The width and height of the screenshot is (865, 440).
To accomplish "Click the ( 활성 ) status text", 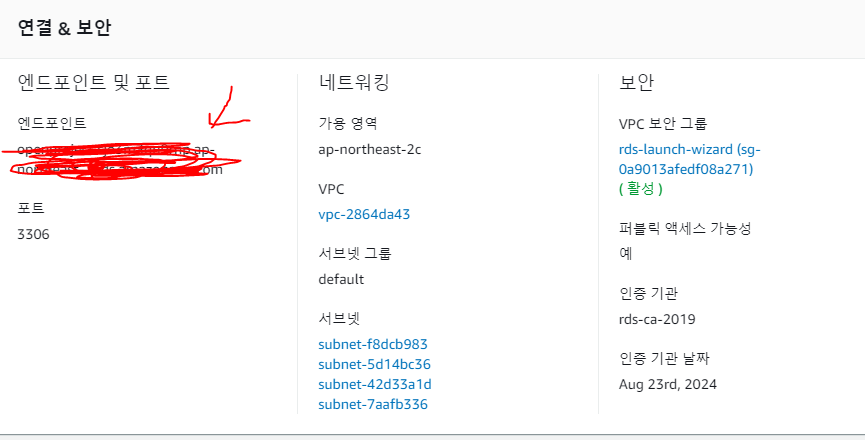I will point(640,189).
